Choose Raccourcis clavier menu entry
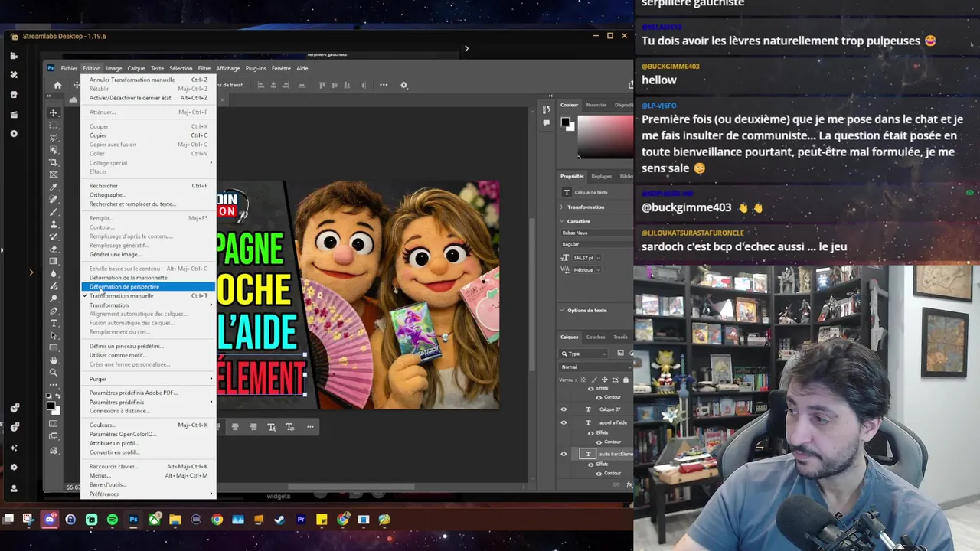The image size is (980, 551). click(x=148, y=466)
